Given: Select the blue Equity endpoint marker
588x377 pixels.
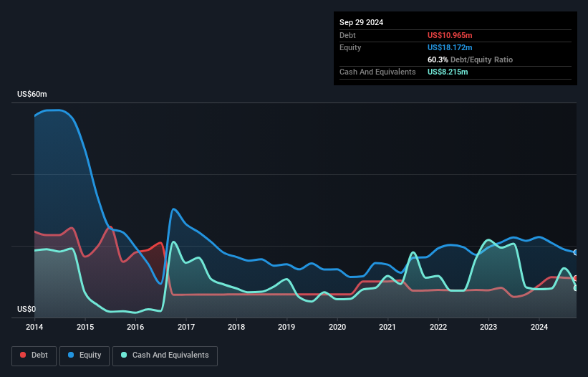Looking at the screenshot, I should tap(576, 252).
